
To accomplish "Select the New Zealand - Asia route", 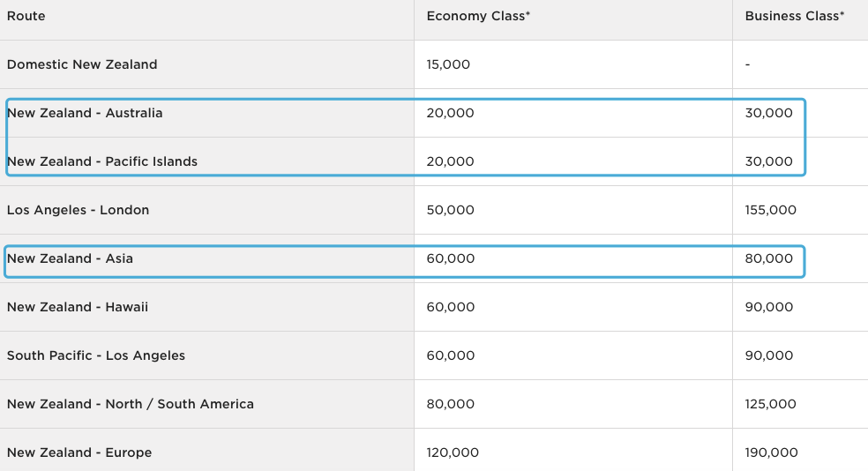I will pyautogui.click(x=70, y=258).
